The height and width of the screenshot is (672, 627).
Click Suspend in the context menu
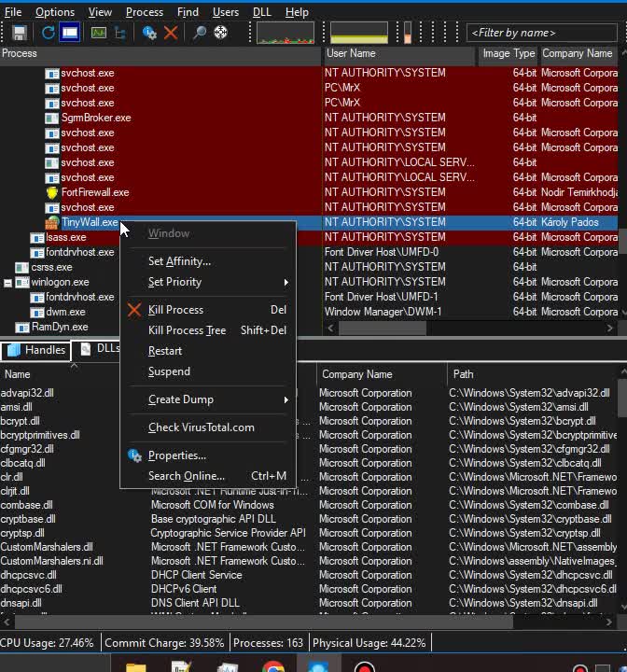pyautogui.click(x=169, y=371)
